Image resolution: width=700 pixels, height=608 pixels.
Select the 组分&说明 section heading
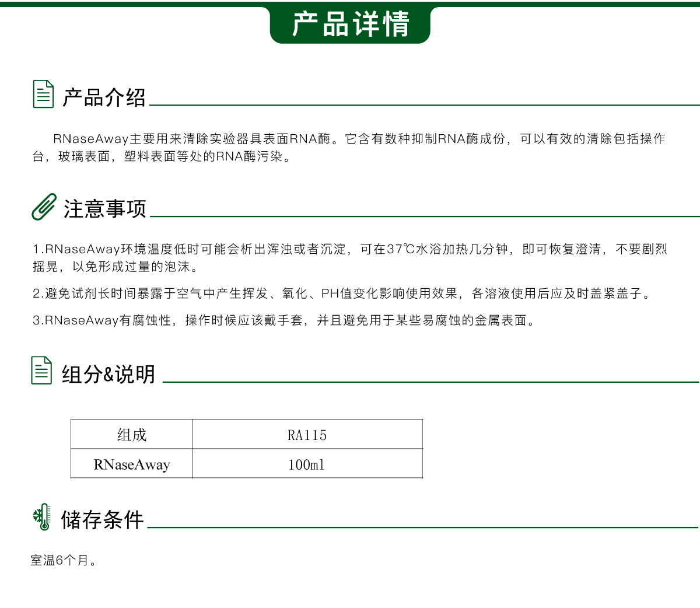pos(108,374)
